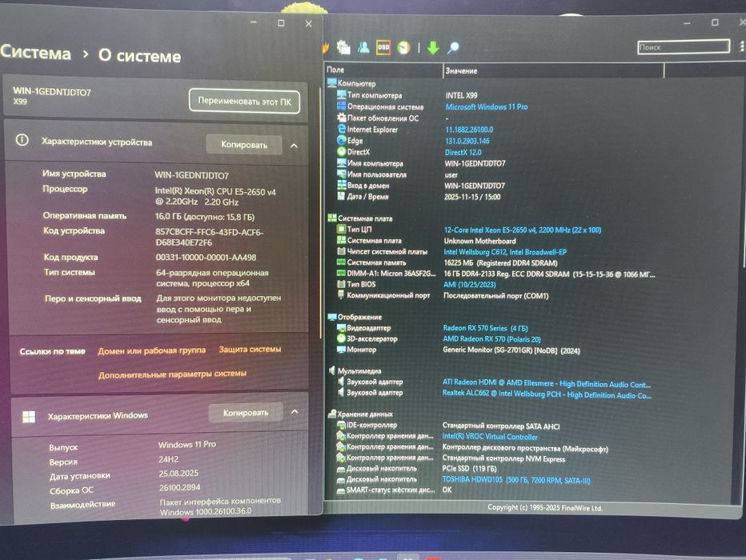Click the Пакет обновления ОС row icon
This screenshot has width=746, height=560.
pos(341,118)
